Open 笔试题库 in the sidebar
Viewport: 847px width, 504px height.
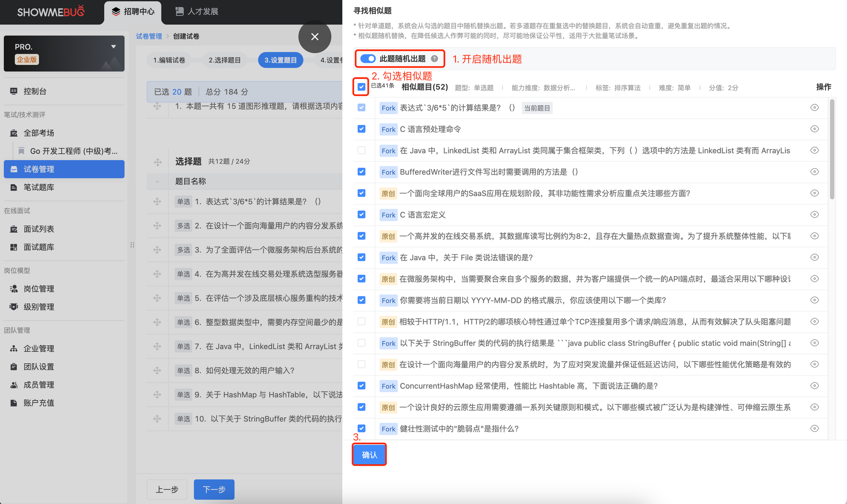(64, 187)
